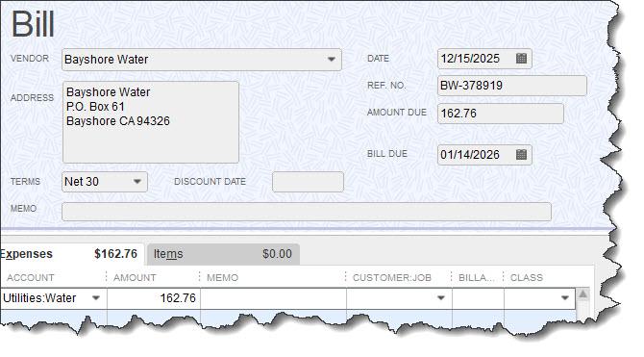Click the Account column header
Screen dimensions: 644x357
coord(31,278)
